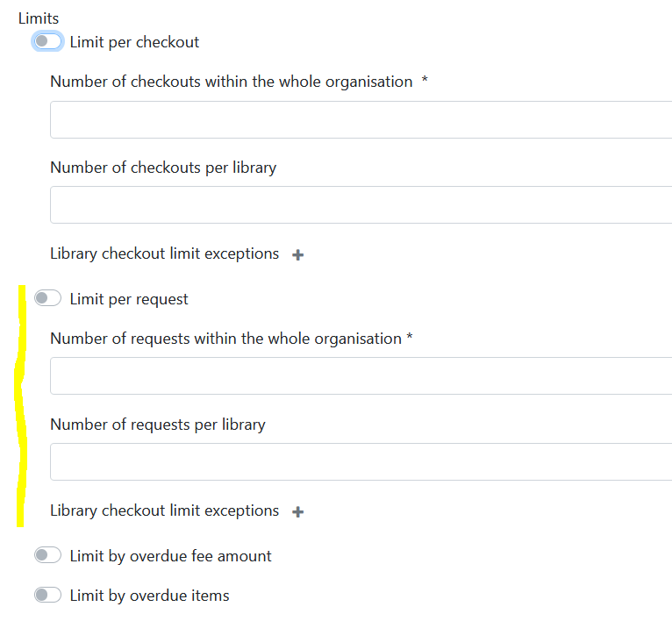Turn on Limit by overdue fee amount
The width and height of the screenshot is (672, 621).
pos(48,555)
